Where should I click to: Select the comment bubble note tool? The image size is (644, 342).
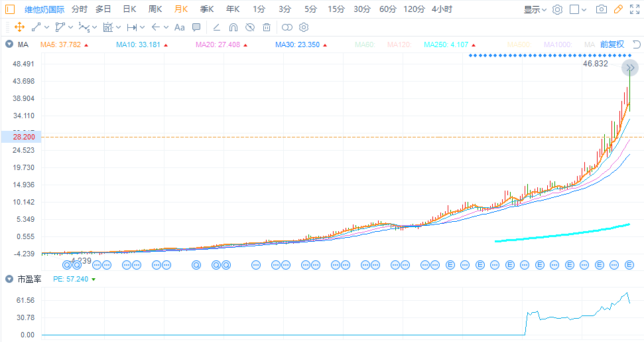(196, 27)
